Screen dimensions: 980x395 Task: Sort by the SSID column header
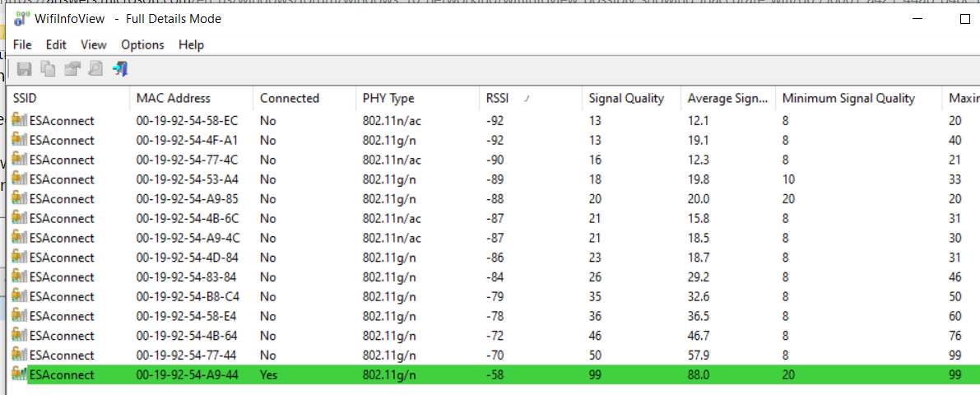click(68, 98)
